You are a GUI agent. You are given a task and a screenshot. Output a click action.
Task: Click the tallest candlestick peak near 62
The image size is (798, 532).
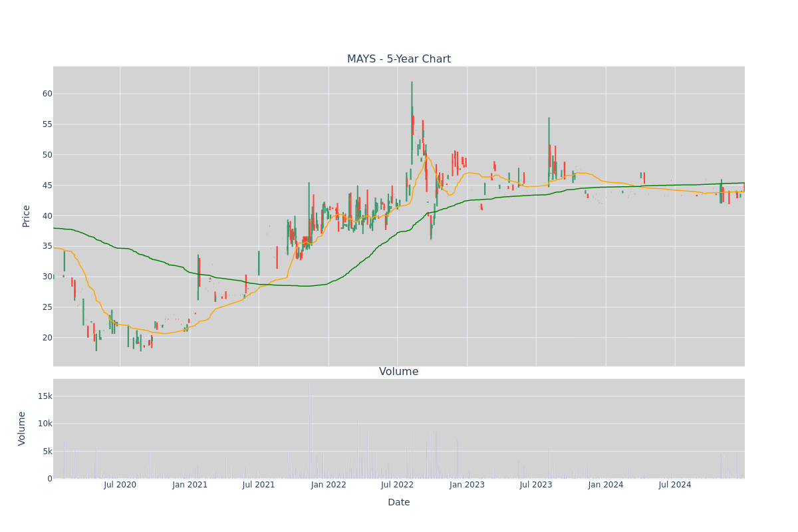click(412, 123)
